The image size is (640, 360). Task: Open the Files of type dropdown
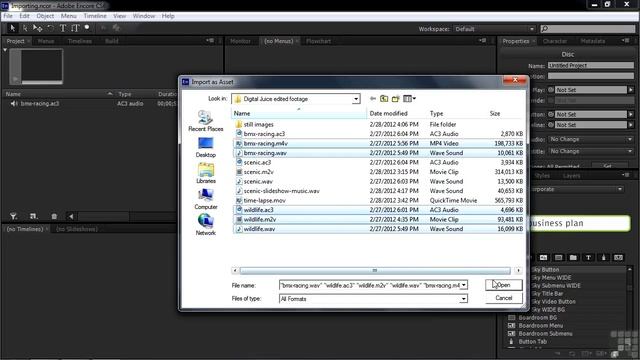pyautogui.click(x=463, y=299)
